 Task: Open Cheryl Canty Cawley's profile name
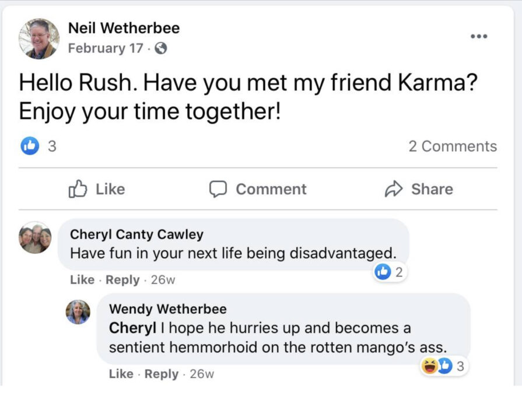pos(136,235)
